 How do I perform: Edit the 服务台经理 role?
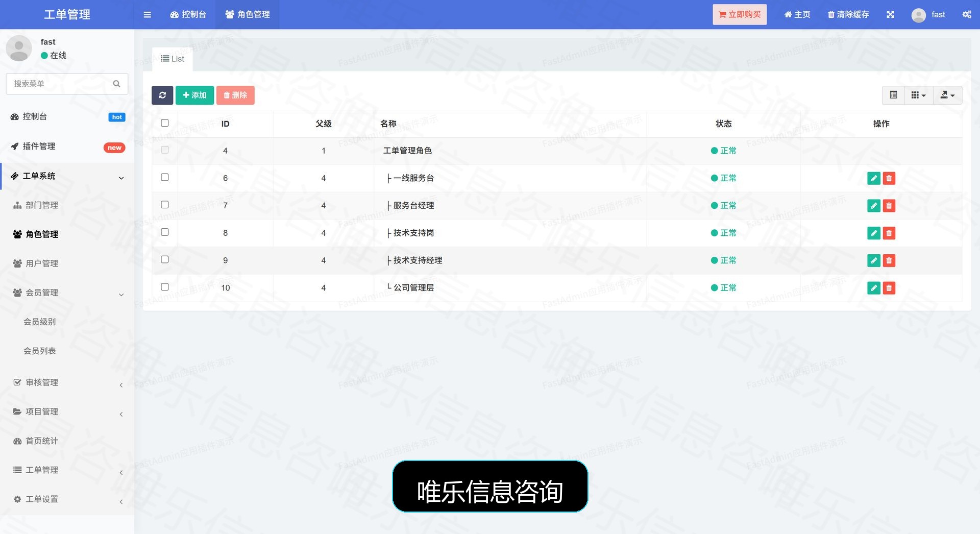(x=874, y=206)
